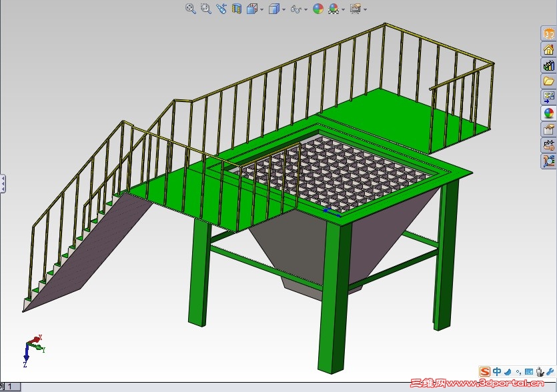Click the Apply Scene icon
This screenshot has height=392, width=557.
(334, 9)
